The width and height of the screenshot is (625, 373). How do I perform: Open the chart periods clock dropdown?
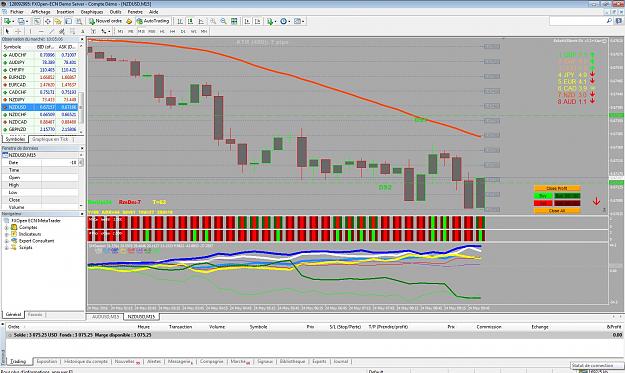(x=285, y=21)
